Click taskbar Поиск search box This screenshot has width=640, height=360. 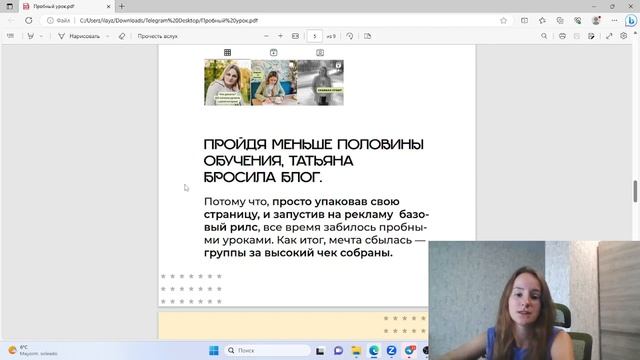267,350
